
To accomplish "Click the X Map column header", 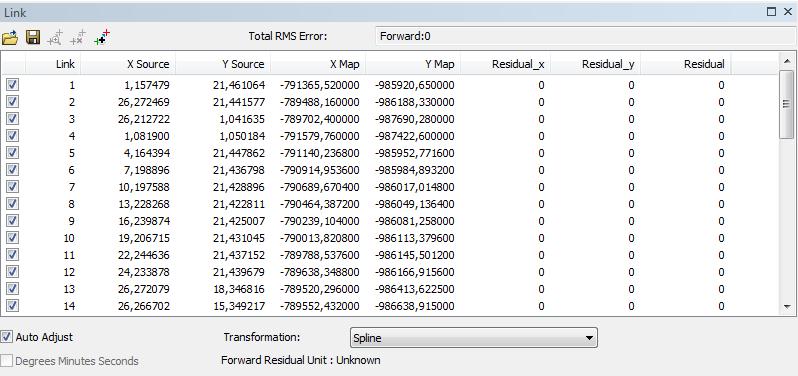I will coord(318,64).
